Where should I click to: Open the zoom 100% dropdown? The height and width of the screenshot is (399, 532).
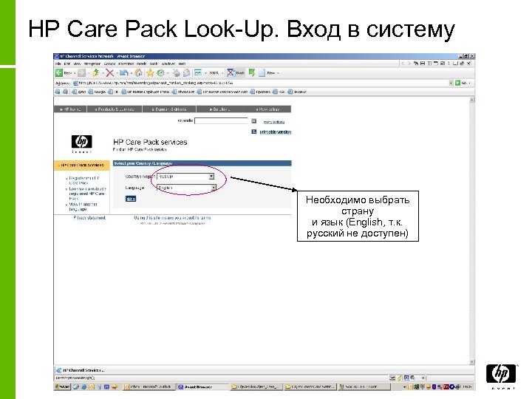click(x=222, y=73)
